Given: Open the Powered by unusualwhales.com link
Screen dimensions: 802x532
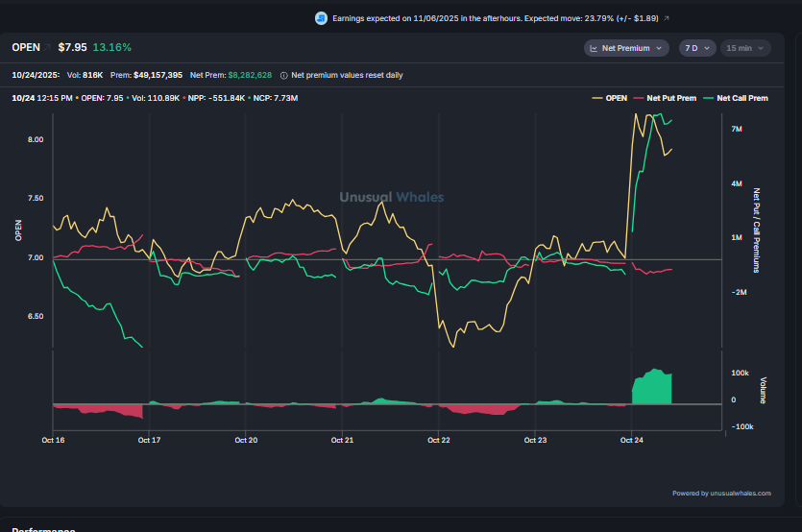Looking at the screenshot, I should (x=721, y=494).
